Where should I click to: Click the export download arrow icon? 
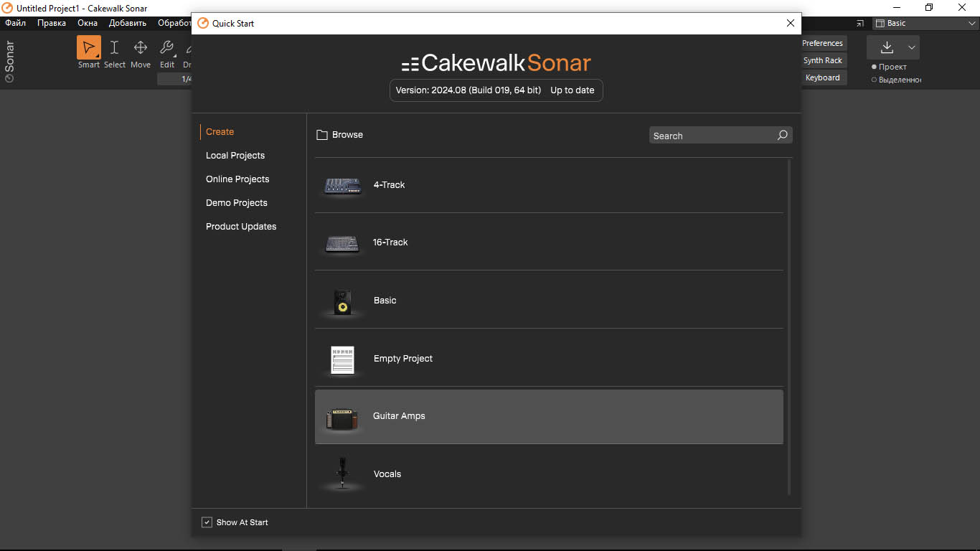(887, 47)
